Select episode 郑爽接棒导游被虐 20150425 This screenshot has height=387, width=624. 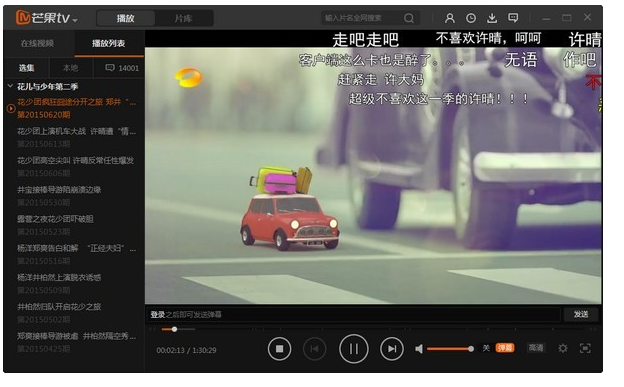click(x=76, y=342)
